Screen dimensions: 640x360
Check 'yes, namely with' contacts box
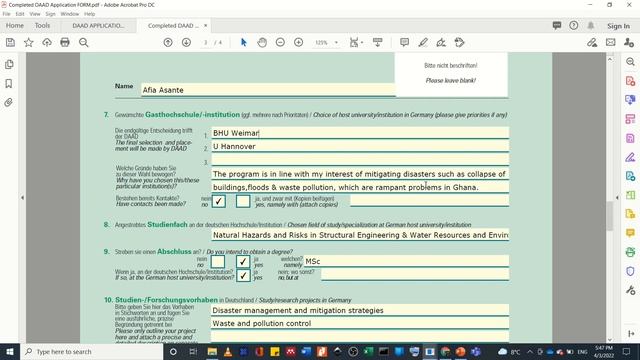coord(243,201)
